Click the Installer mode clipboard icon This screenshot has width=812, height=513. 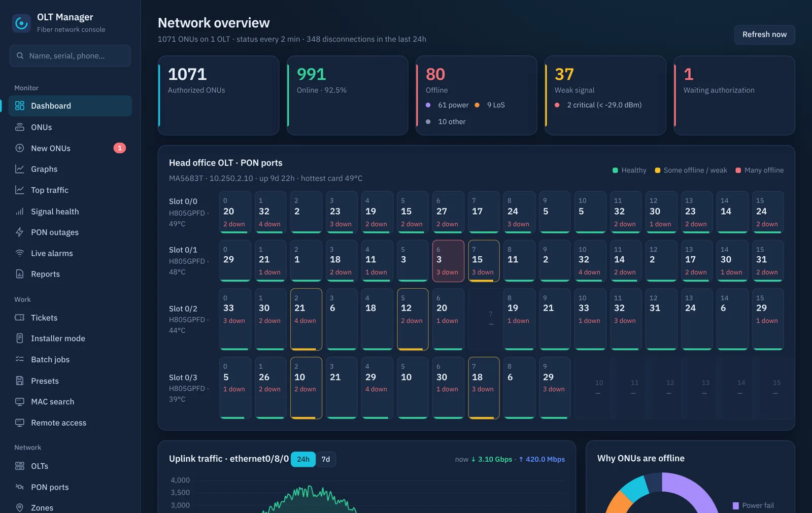pyautogui.click(x=20, y=338)
